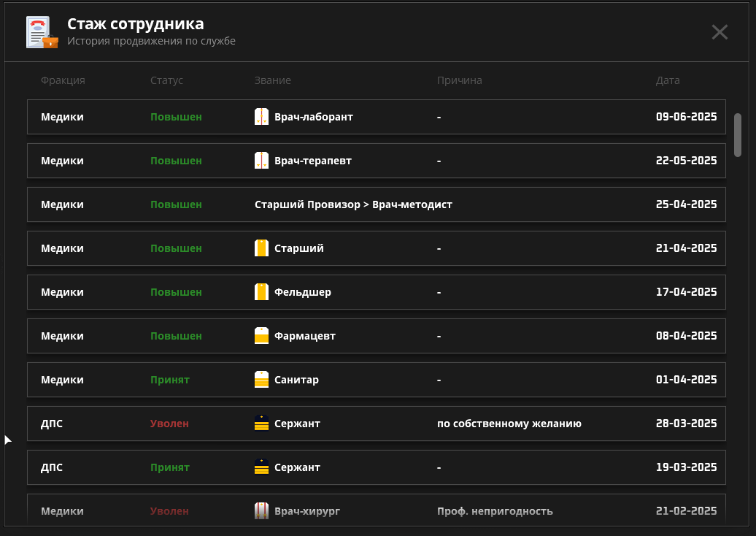Close the Стаж сотрудника window

[x=720, y=32]
